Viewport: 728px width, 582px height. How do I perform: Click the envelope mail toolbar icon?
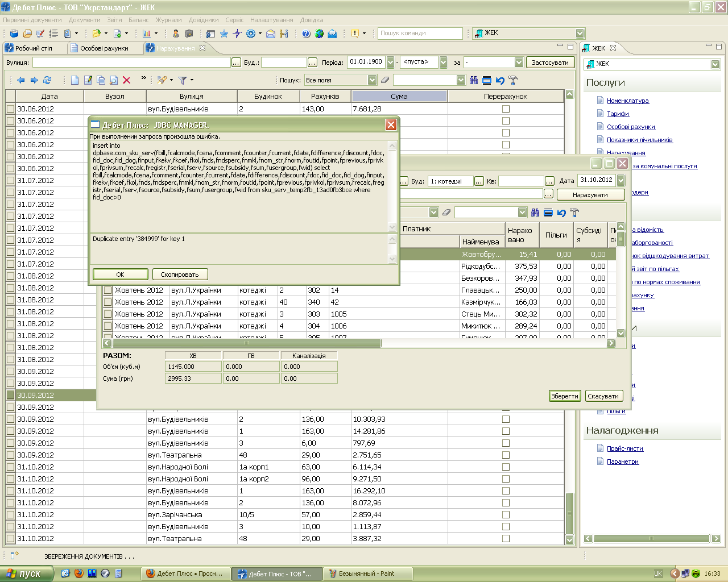271,34
